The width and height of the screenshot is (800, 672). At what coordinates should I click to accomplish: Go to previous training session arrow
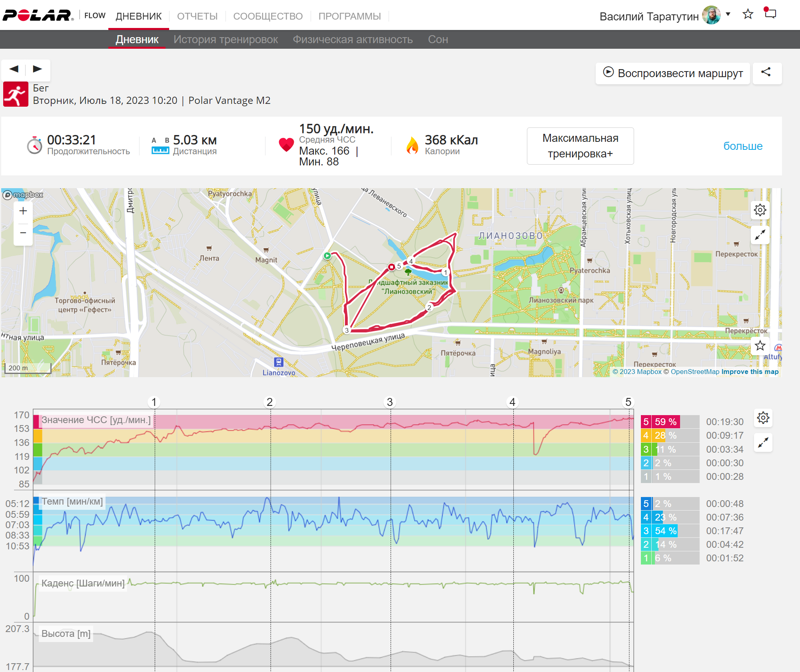14,69
